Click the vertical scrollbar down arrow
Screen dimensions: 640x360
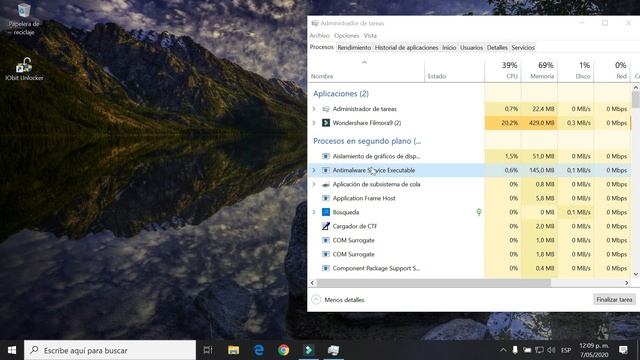(636, 274)
